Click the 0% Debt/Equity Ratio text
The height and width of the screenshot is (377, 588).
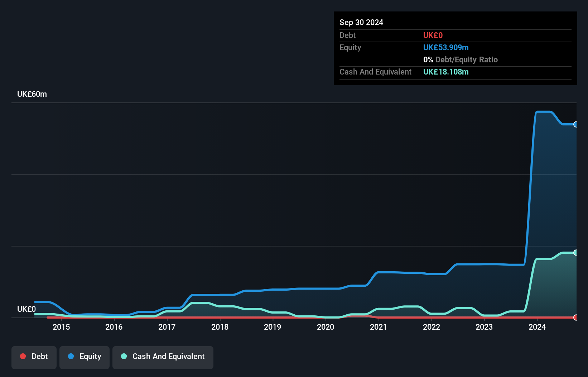click(461, 59)
